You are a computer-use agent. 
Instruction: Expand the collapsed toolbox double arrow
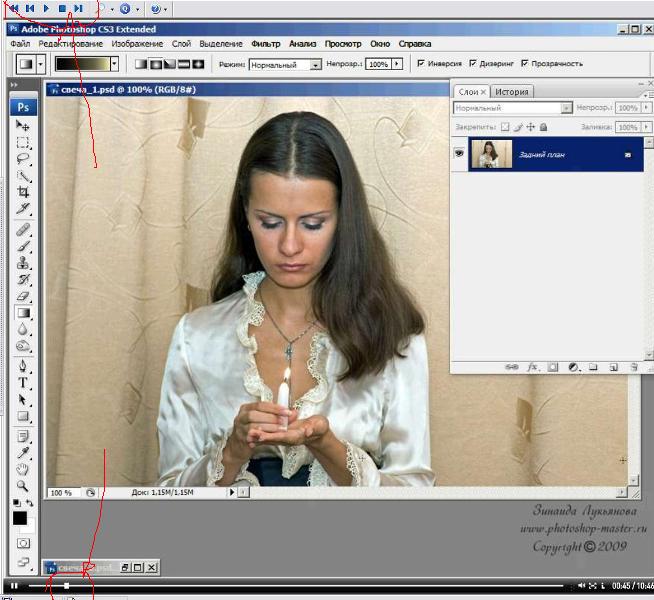[x=14, y=85]
